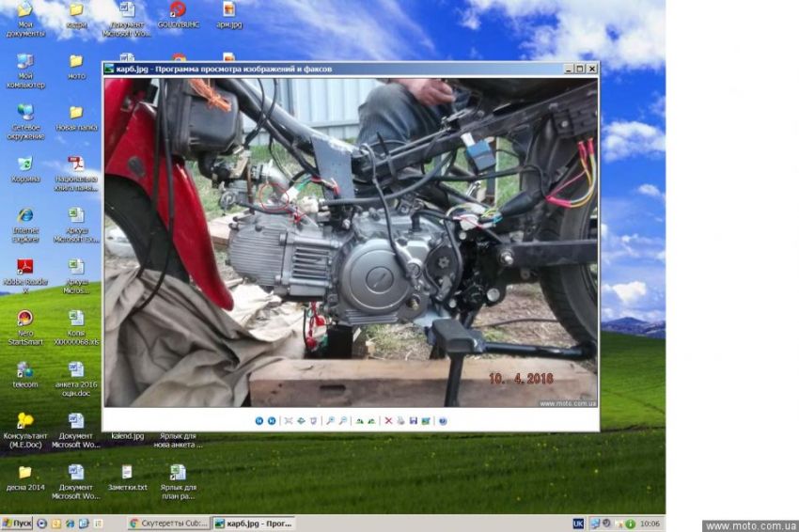This screenshot has height=532, width=799.
Task: Rotate the image counterclockwise
Action: (371, 421)
